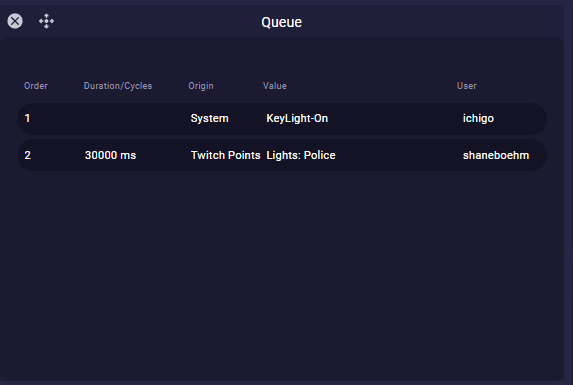Click the User column header

467,86
